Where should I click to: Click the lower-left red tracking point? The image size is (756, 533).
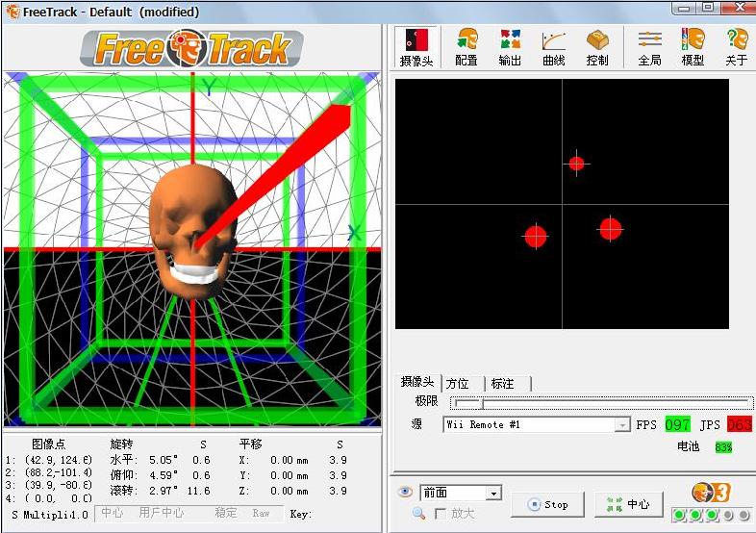pos(536,237)
